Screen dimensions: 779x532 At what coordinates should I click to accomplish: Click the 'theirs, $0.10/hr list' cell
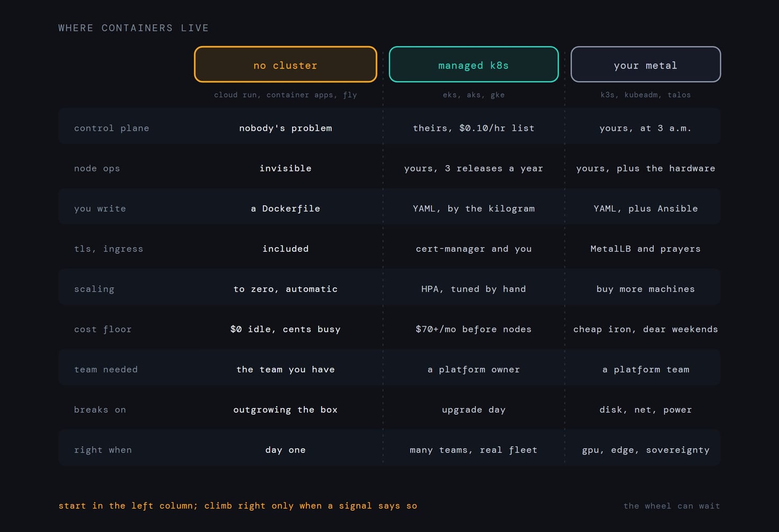pos(474,128)
